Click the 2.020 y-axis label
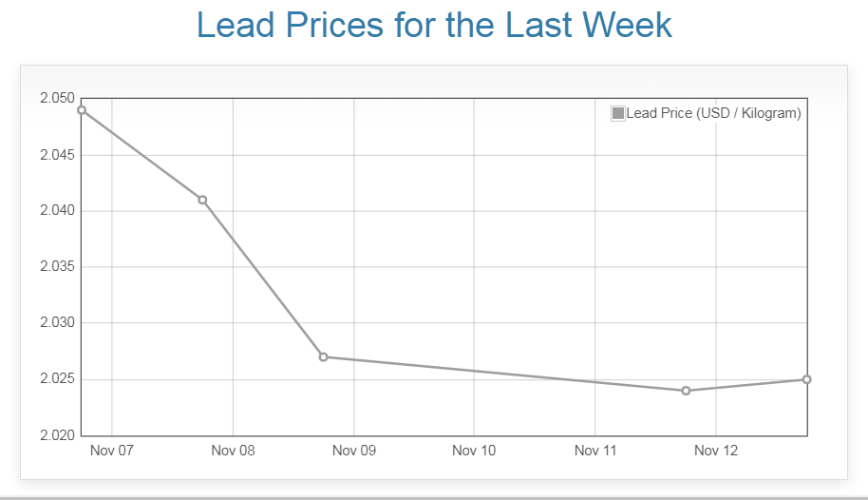The image size is (868, 500). [57, 436]
